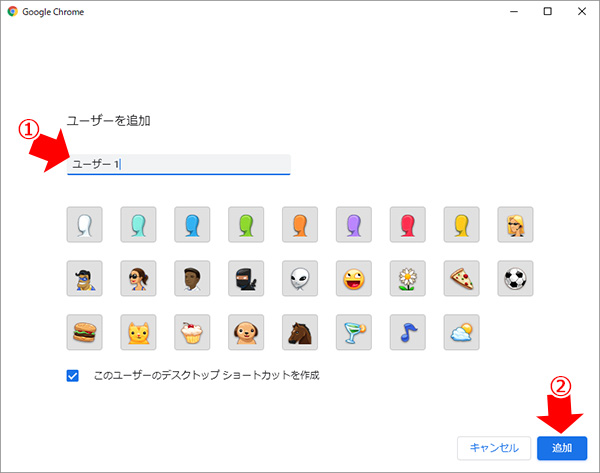Click the user name text field
This screenshot has width=600, height=473.
coord(178,165)
